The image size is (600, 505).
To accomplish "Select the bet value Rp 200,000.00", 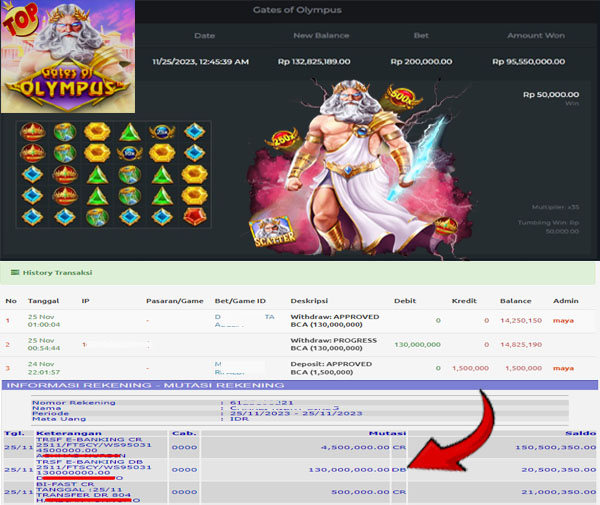I will coord(421,62).
